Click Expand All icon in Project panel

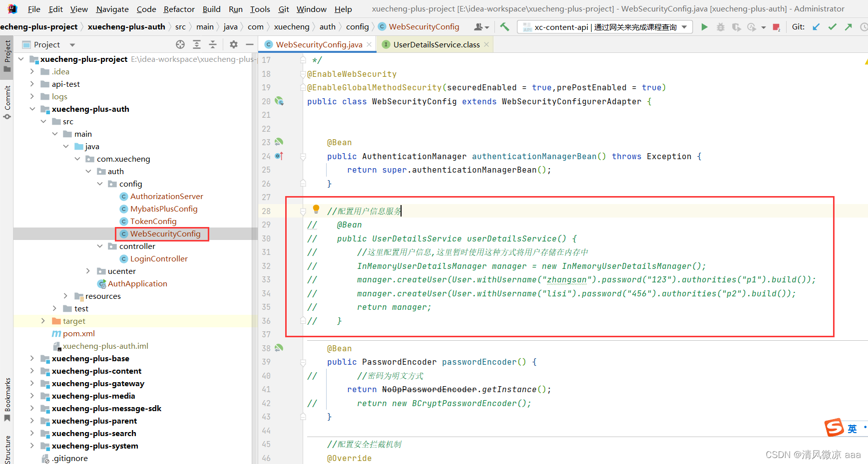(x=197, y=44)
